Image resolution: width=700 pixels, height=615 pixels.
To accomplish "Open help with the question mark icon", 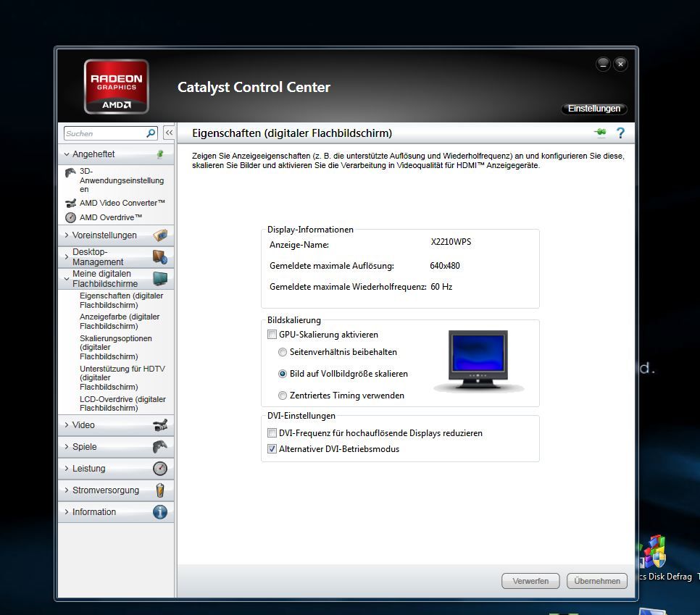I will click(620, 133).
